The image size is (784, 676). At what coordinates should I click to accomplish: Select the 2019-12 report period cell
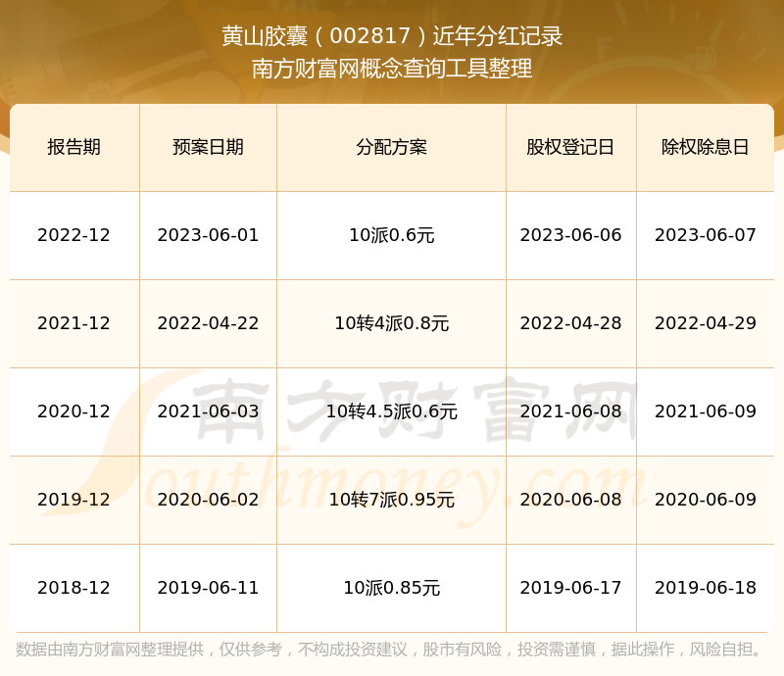[74, 500]
